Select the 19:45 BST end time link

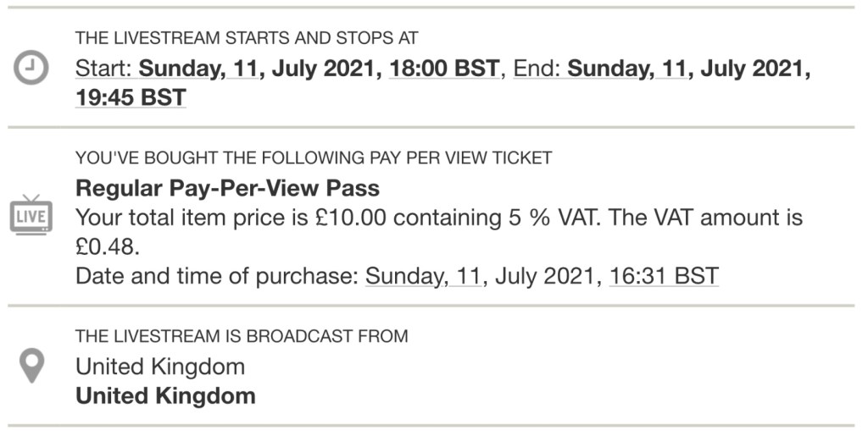pos(131,97)
